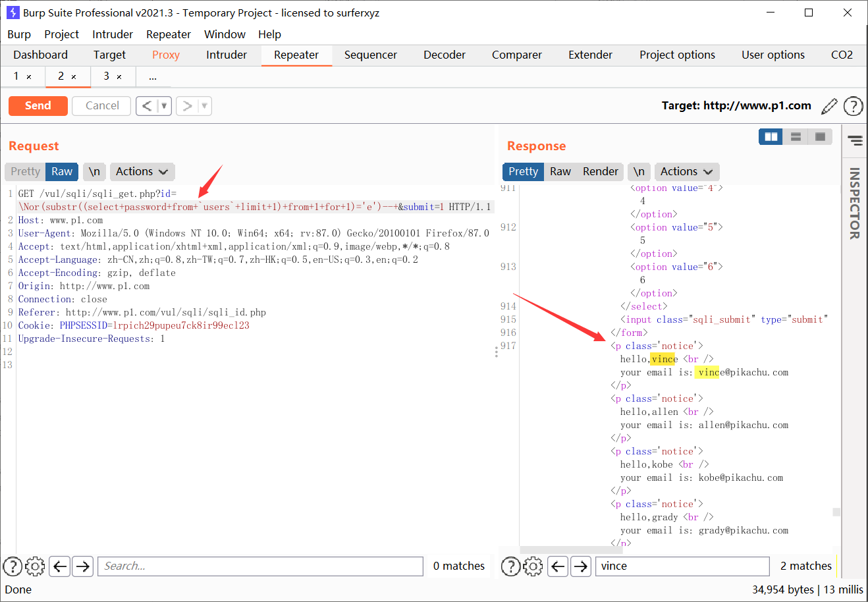Open the User options tab
Screen dimensions: 868x602
773,55
